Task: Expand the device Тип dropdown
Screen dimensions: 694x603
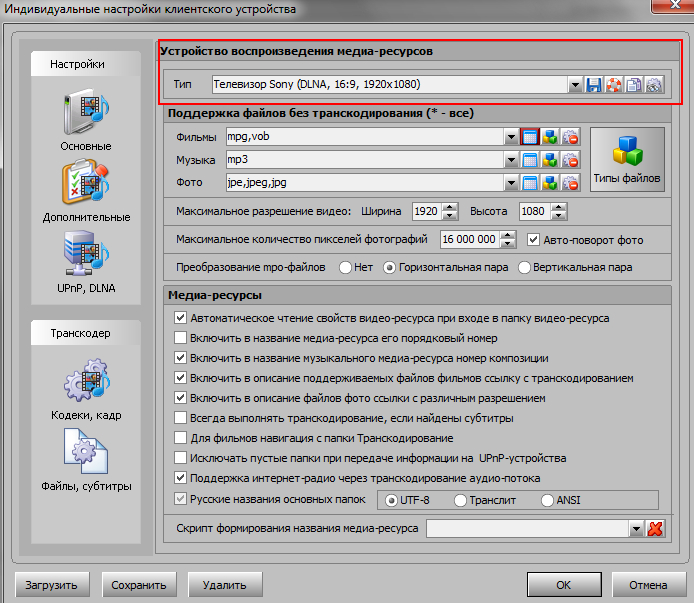Action: coord(575,85)
